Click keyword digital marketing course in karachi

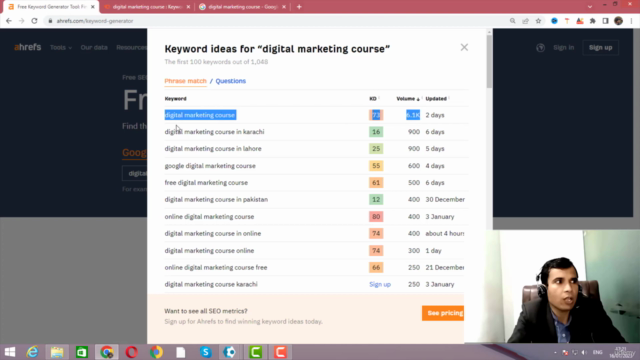[214, 132]
